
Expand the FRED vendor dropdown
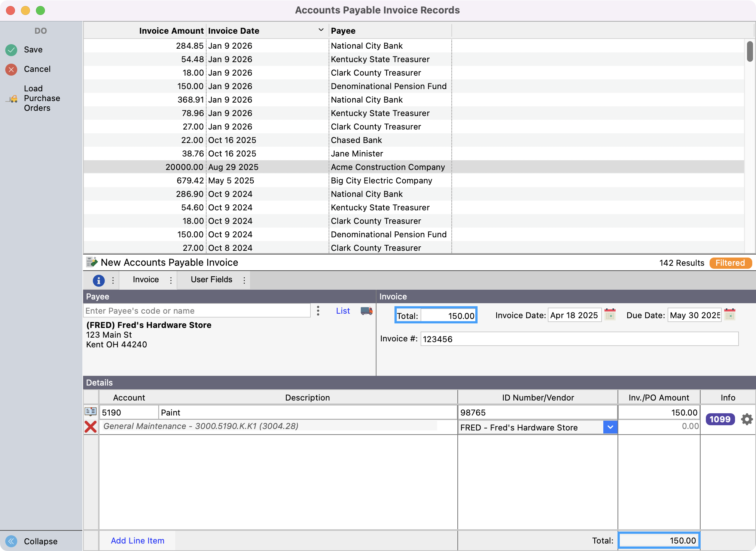(x=610, y=427)
